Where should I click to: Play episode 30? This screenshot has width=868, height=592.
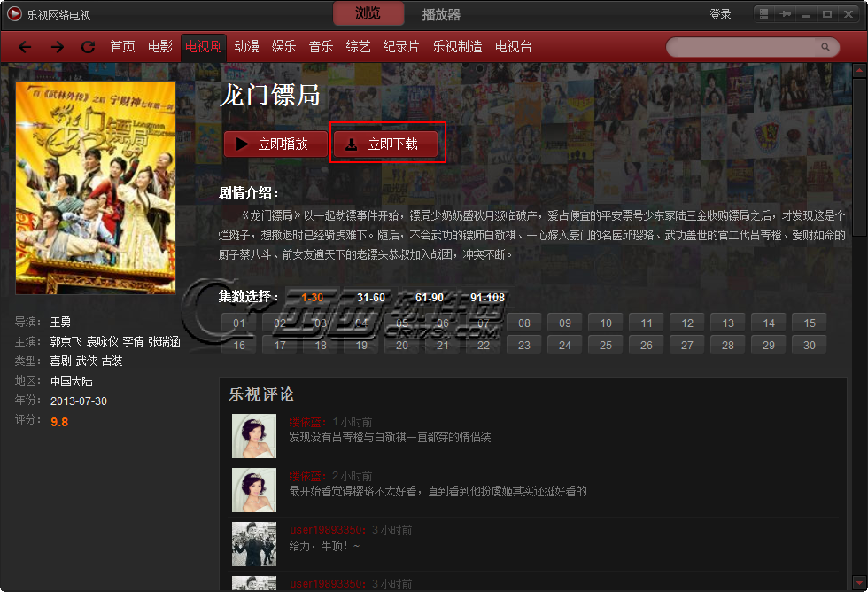[x=810, y=345]
